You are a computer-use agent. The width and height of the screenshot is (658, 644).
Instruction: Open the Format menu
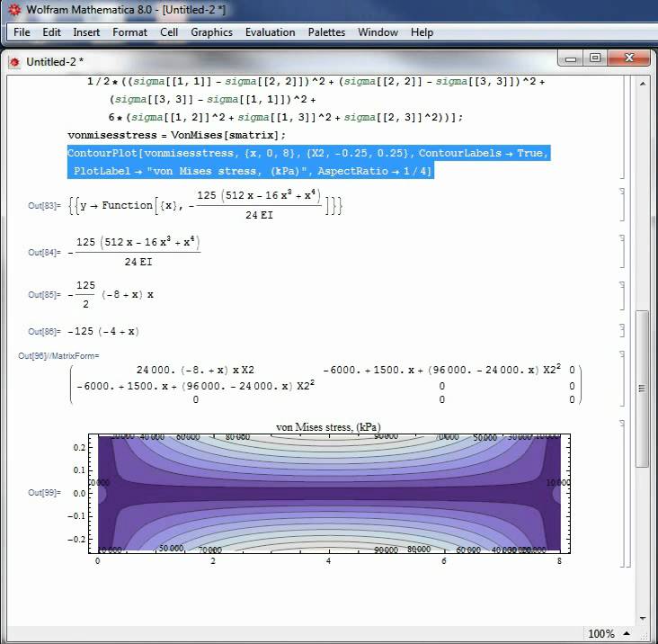[x=129, y=32]
